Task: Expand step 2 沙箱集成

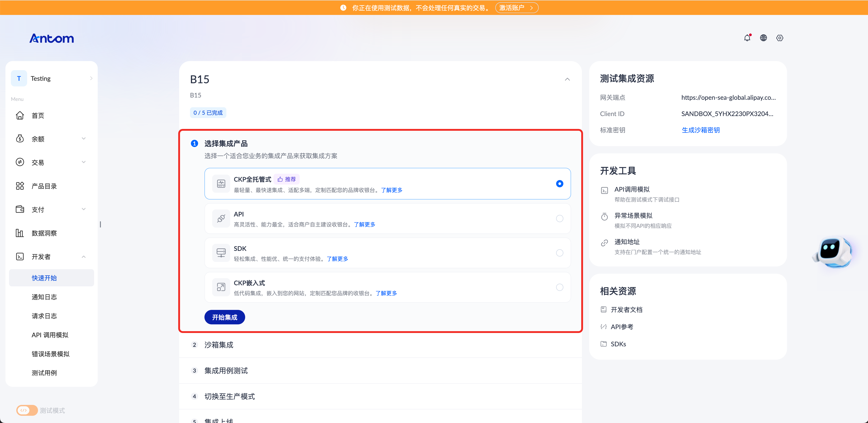Action: coord(380,345)
